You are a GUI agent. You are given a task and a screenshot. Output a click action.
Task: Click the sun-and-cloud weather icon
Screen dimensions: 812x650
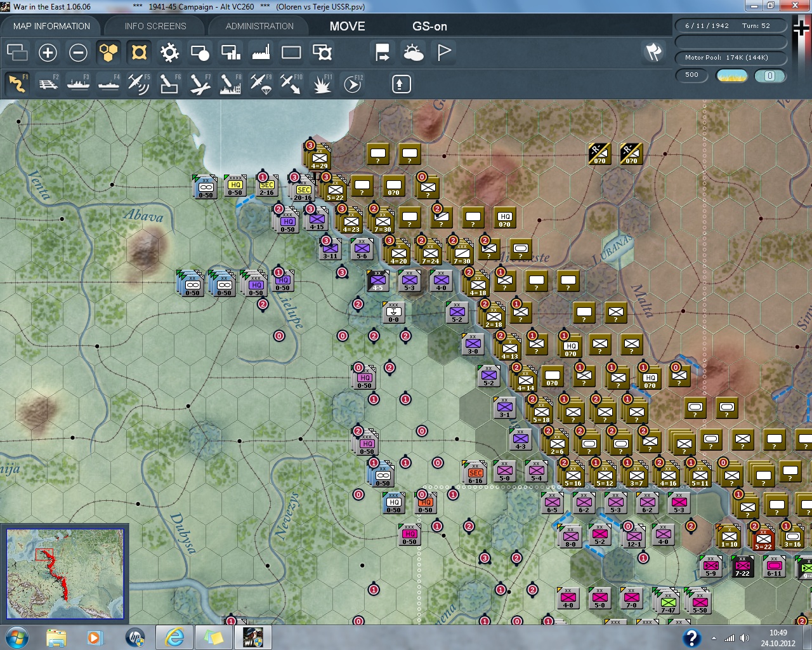pos(413,52)
